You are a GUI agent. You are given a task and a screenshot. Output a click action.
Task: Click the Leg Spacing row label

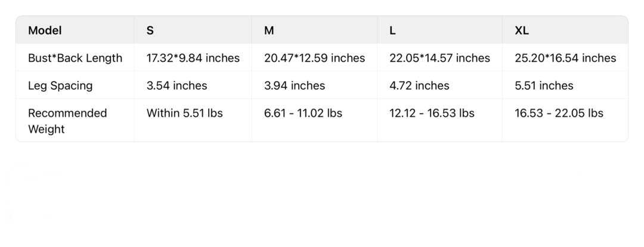(60, 85)
